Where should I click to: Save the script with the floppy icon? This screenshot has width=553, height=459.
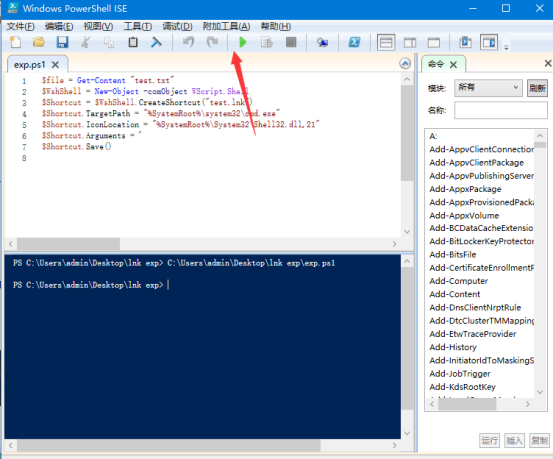pos(62,42)
